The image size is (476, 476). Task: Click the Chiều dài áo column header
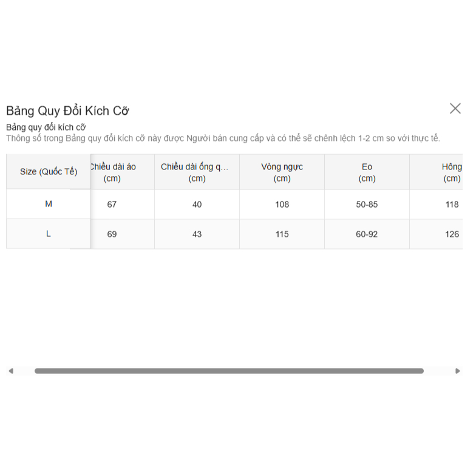[113, 172]
